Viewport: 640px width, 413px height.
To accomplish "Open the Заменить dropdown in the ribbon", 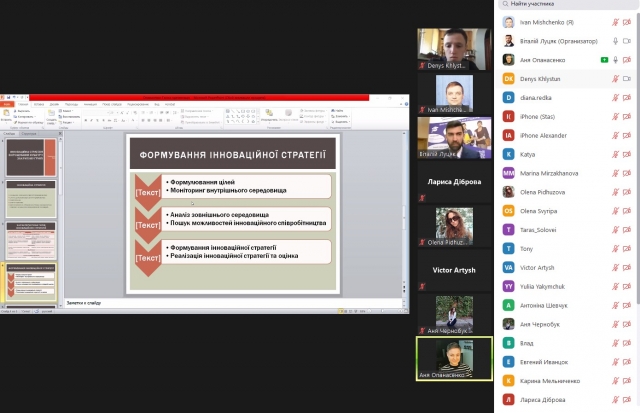I will (340, 116).
